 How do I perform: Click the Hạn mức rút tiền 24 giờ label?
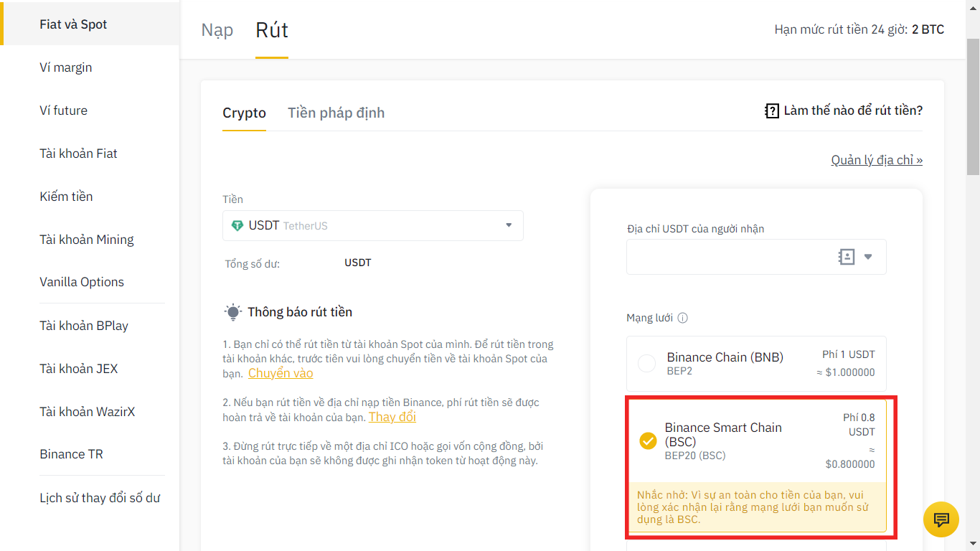pos(842,29)
